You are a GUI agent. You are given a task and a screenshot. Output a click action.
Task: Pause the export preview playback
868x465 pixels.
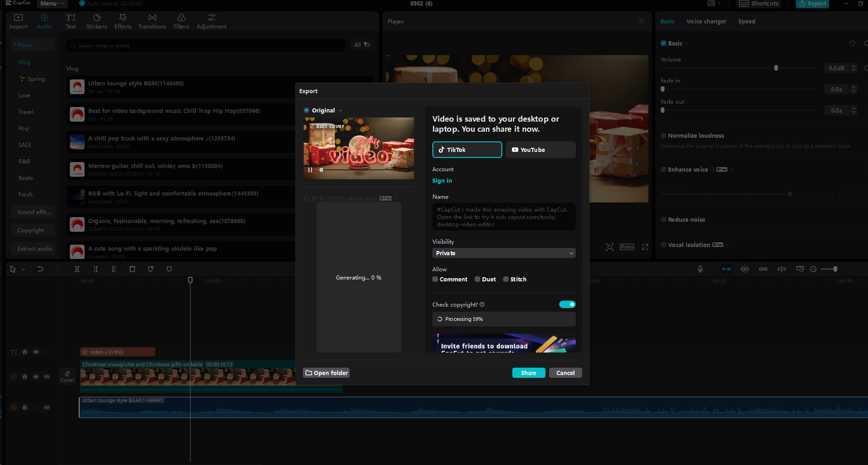pos(310,170)
